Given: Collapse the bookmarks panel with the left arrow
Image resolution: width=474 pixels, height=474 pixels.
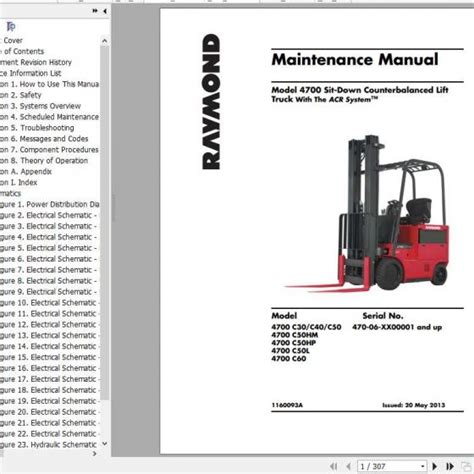Looking at the screenshot, I should pyautogui.click(x=105, y=11).
